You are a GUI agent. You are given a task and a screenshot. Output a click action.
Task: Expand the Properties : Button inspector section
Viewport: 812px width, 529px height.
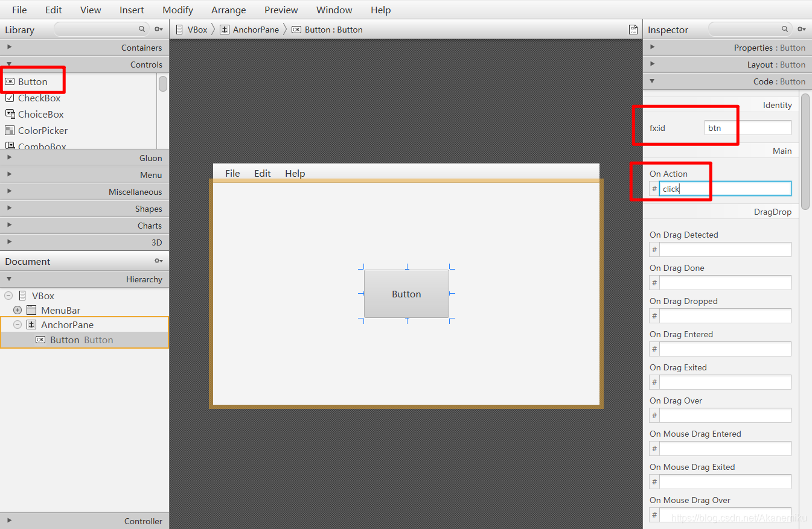[652, 47]
